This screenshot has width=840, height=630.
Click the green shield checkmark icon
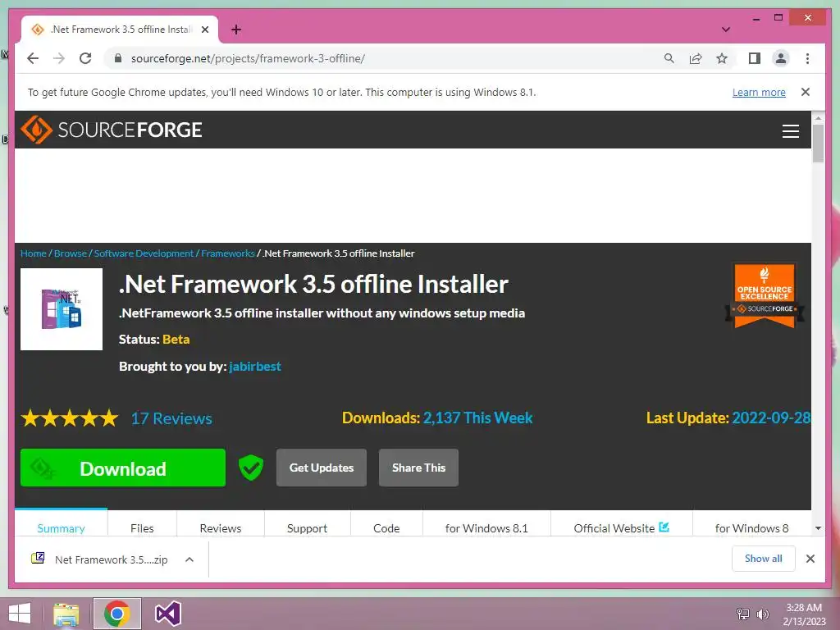(x=251, y=468)
